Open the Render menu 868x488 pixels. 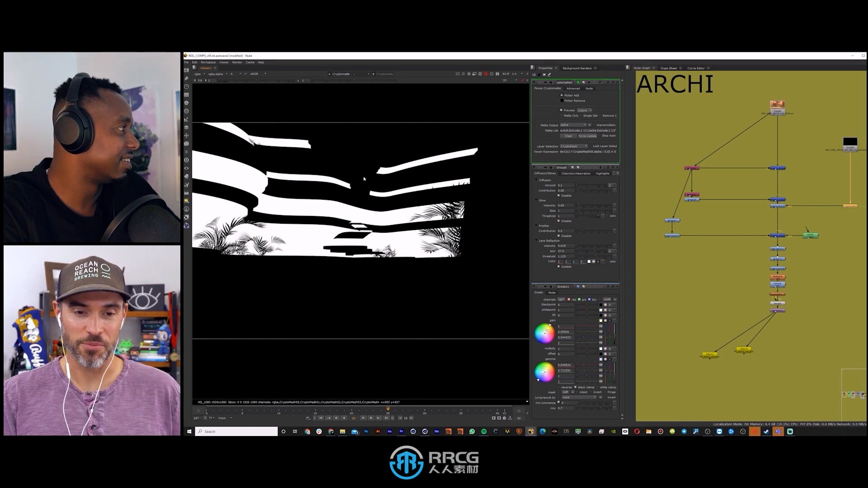pos(237,62)
